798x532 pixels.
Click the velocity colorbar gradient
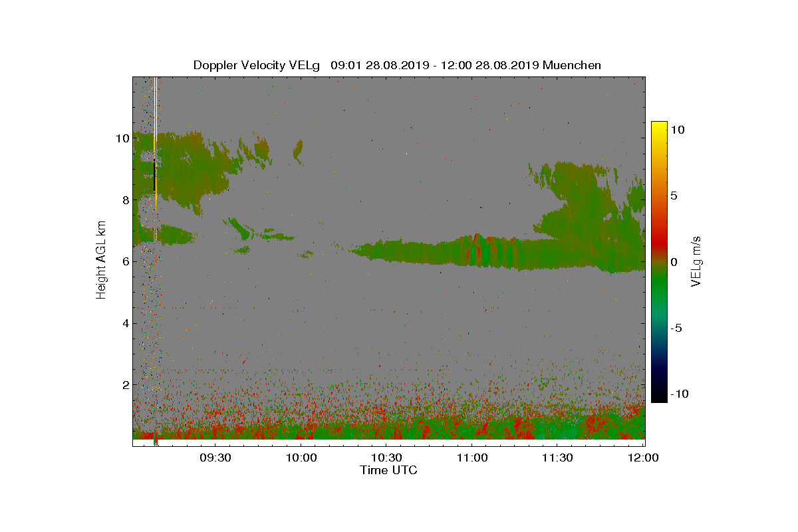coord(659,262)
